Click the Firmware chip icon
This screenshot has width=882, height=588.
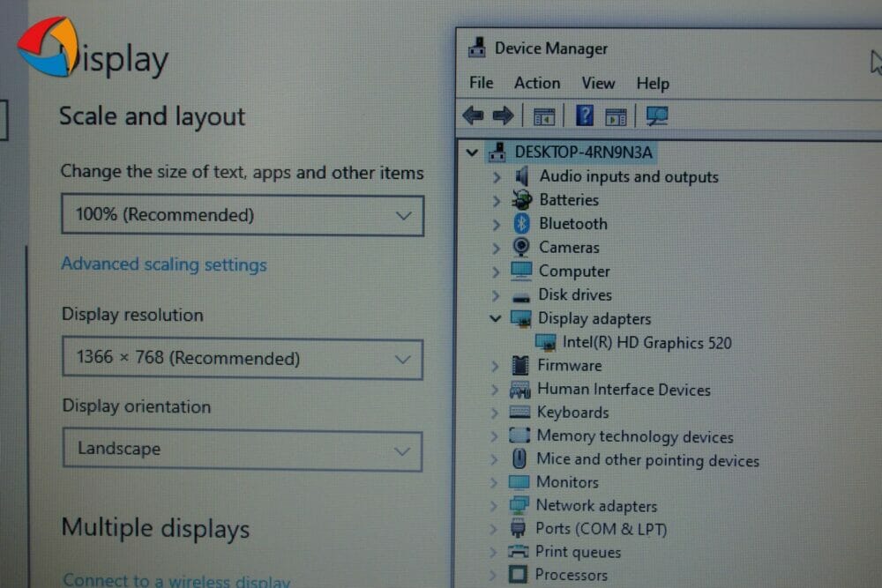[520, 365]
